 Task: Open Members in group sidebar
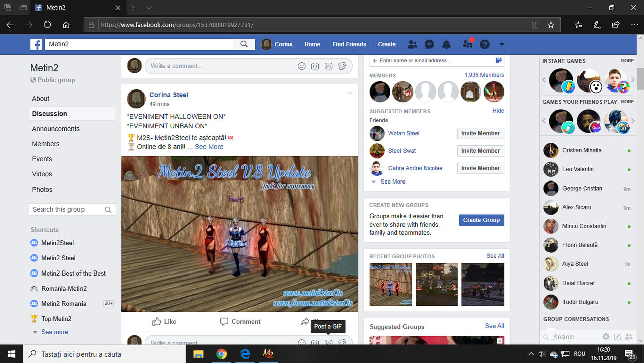(46, 144)
